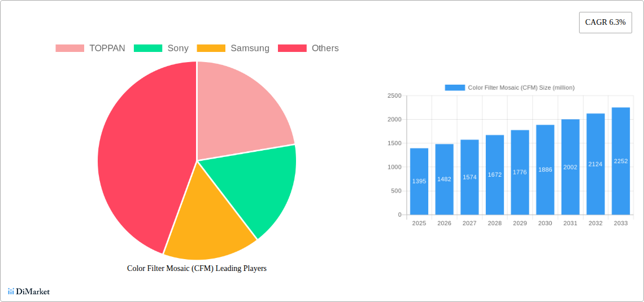Click the 2030 bar showing 1886
The width and height of the screenshot is (644, 302).
coord(545,169)
